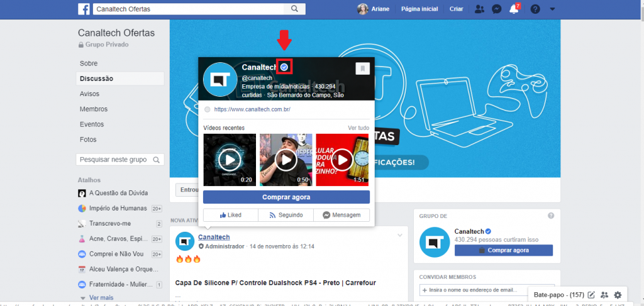Click the Facebook search input field

(x=189, y=9)
